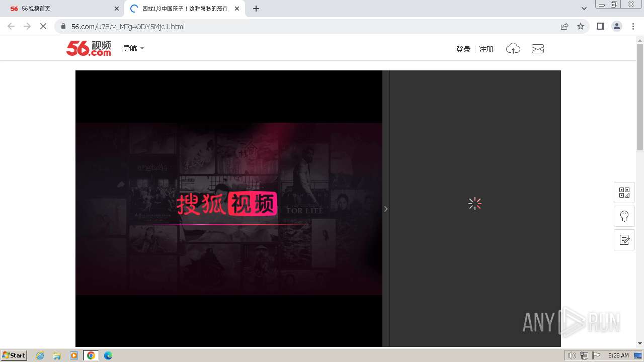
Task: Go back to previous page
Action: (11, 26)
